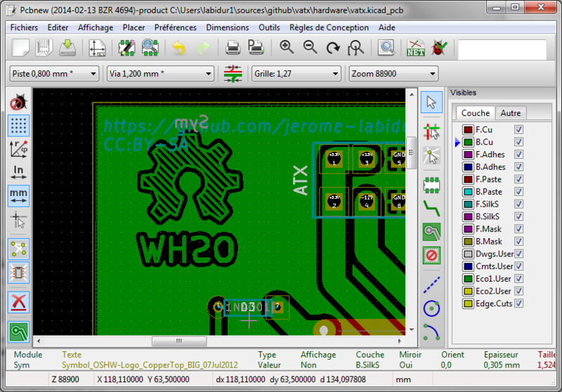562x392 pixels.
Task: Click the yellow Undo arrow
Action: pyautogui.click(x=179, y=48)
